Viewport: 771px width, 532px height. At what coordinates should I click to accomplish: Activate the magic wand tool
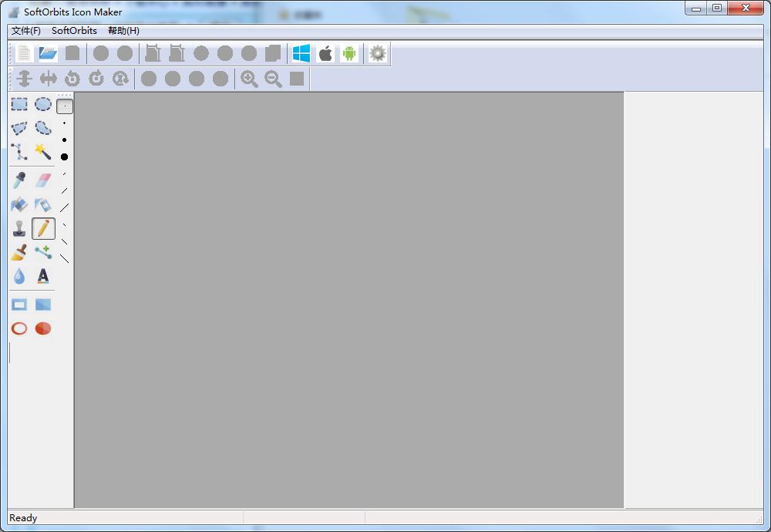pos(43,152)
